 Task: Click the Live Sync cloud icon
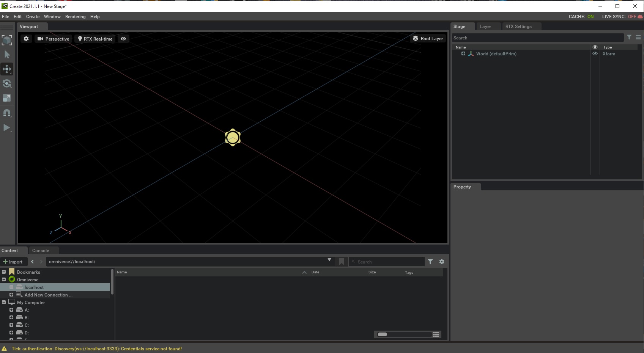[x=640, y=17]
